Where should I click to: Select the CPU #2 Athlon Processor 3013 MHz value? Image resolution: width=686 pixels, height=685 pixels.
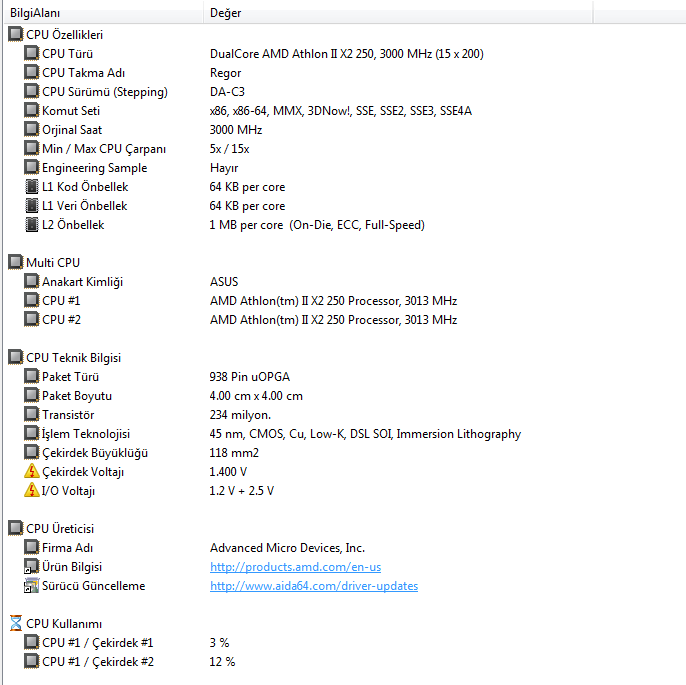click(333, 320)
